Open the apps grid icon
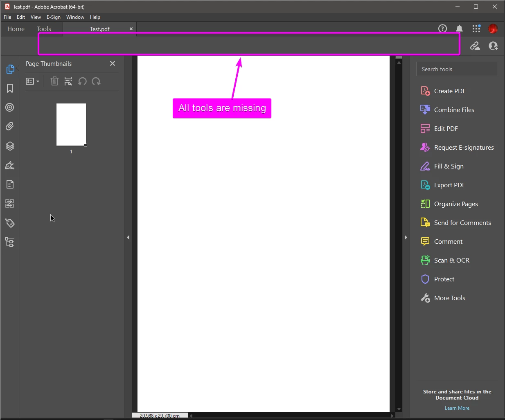The image size is (505, 420). (476, 28)
